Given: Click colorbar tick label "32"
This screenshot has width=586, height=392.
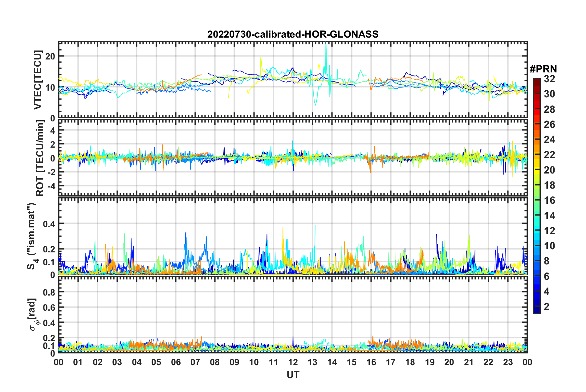Looking at the screenshot, I should click(x=549, y=79).
